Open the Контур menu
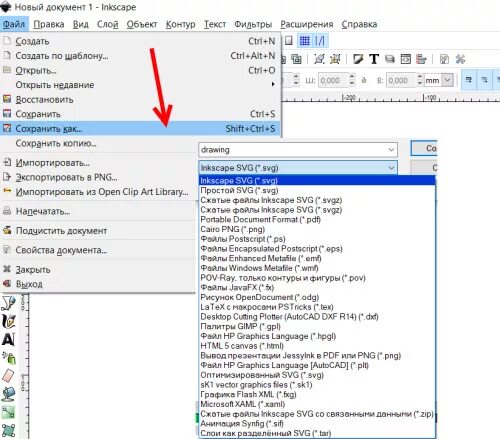500x439 pixels. [x=180, y=24]
